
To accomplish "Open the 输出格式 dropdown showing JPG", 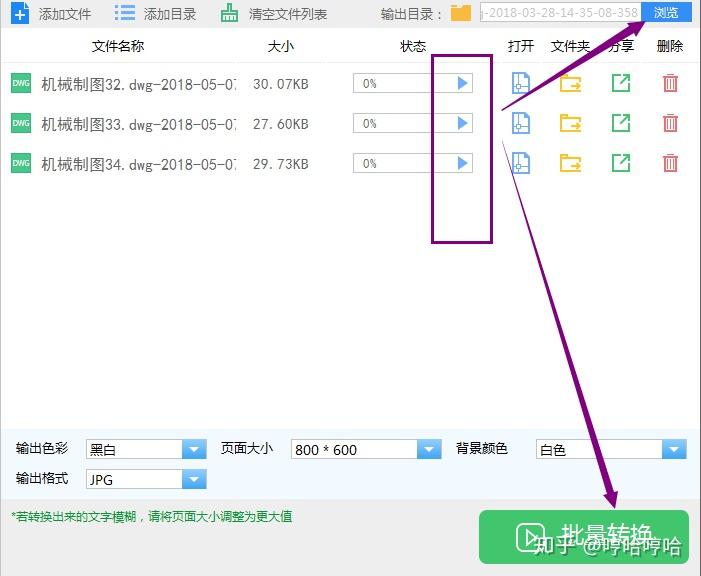I will [146, 479].
